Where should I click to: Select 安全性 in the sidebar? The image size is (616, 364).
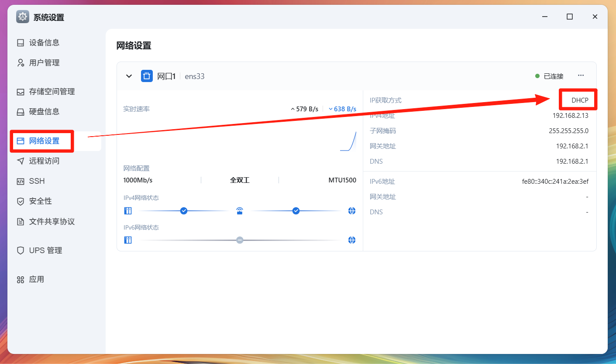[x=40, y=201]
